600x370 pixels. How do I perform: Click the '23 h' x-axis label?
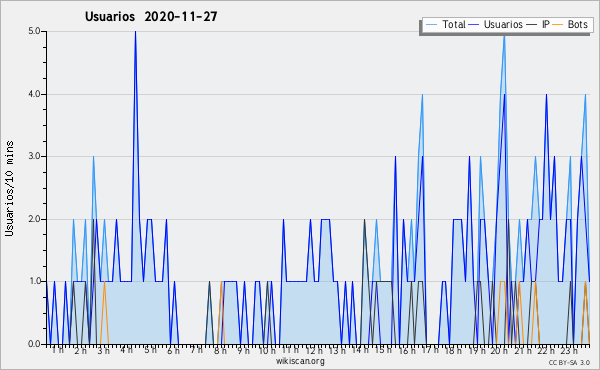click(569, 351)
